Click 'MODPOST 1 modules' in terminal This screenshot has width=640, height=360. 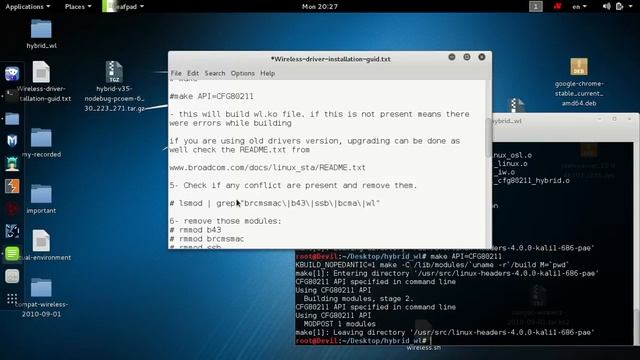coord(340,324)
